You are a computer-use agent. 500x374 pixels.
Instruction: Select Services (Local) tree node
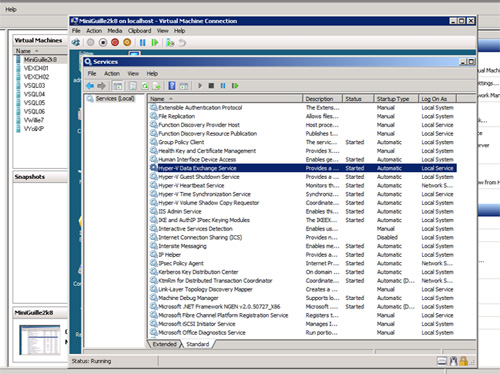115,99
